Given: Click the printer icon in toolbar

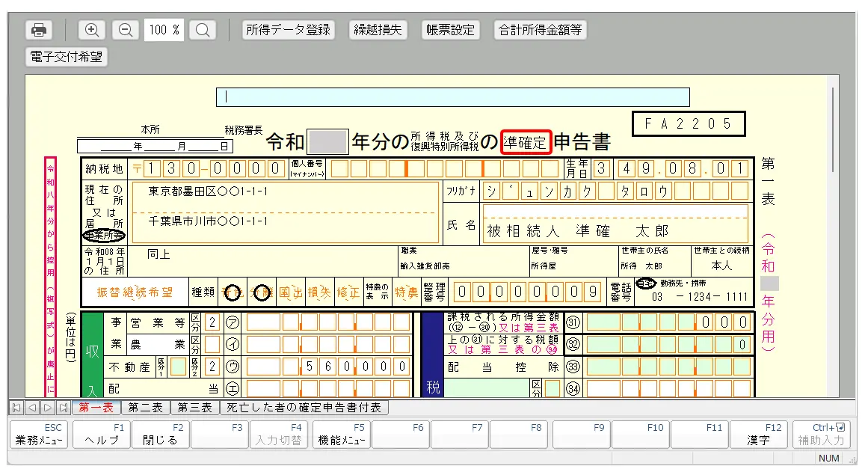Looking at the screenshot, I should (x=39, y=30).
